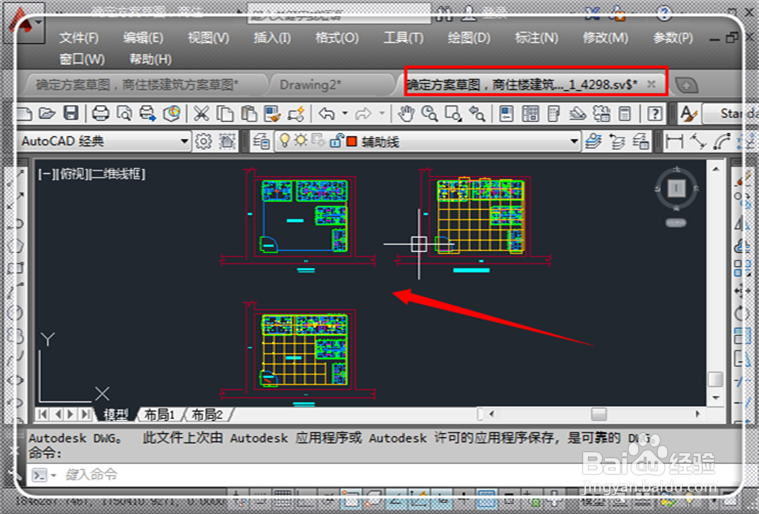
Task: Activate the Pan hand tool
Action: 406,114
